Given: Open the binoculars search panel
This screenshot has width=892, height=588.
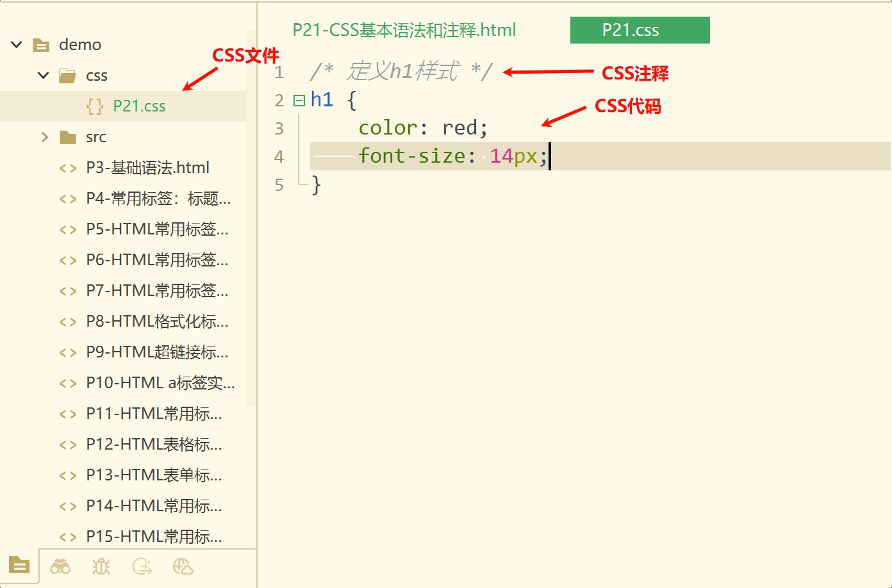Looking at the screenshot, I should coord(60,566).
